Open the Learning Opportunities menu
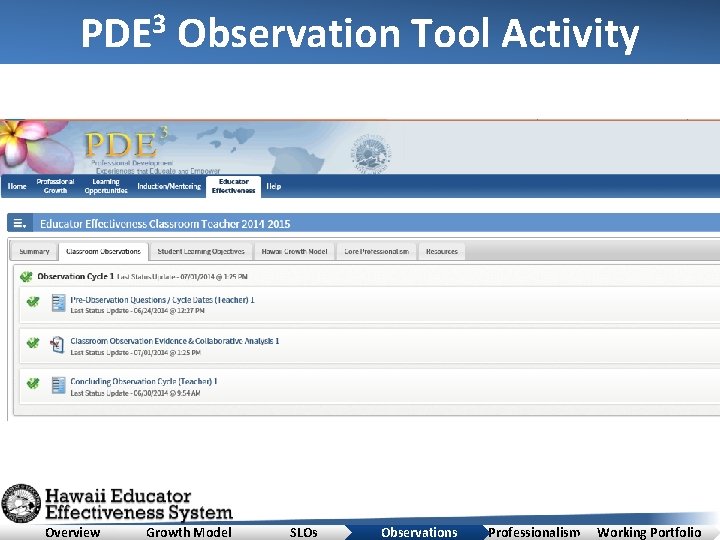 pyautogui.click(x=106, y=186)
